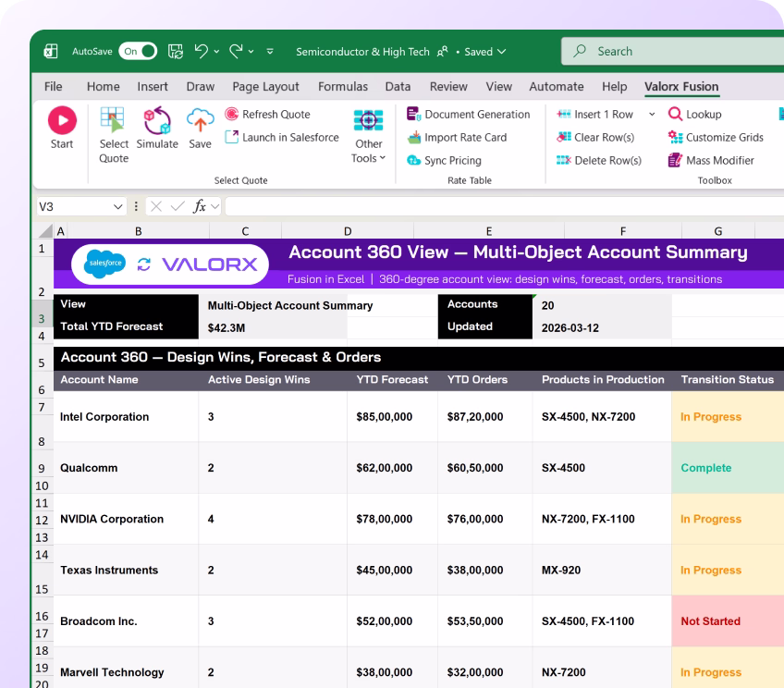Screen dimensions: 784x688
Task: Click the cloud Save icon
Action: click(x=200, y=120)
